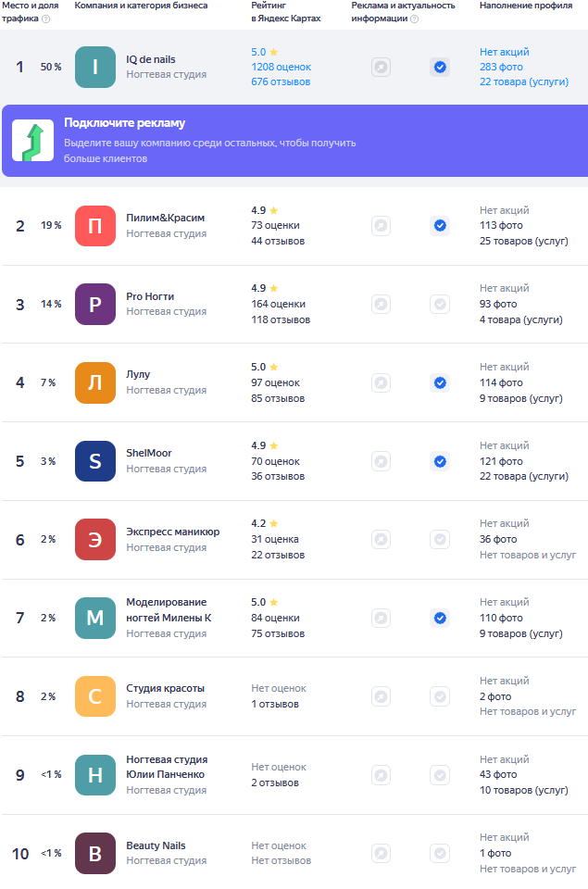Click the grey verification mark for Beauty Nails
Screen dimensions: 588x889
pos(440,853)
